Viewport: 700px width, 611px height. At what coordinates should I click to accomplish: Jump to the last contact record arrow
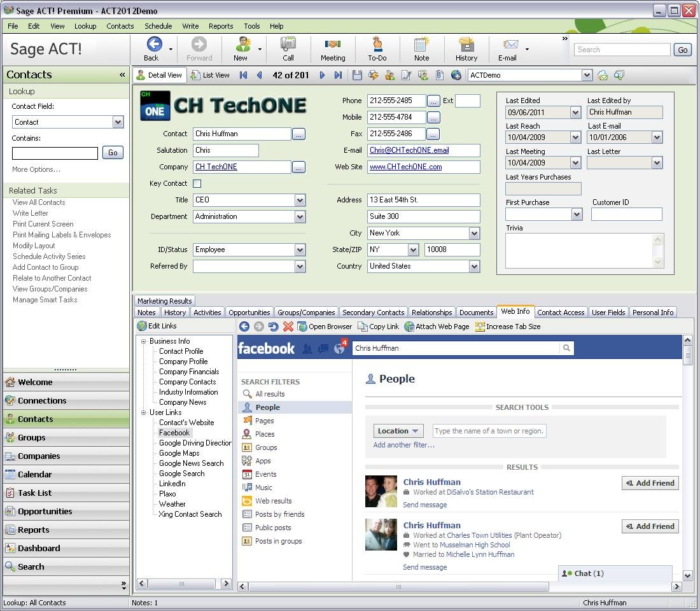338,75
